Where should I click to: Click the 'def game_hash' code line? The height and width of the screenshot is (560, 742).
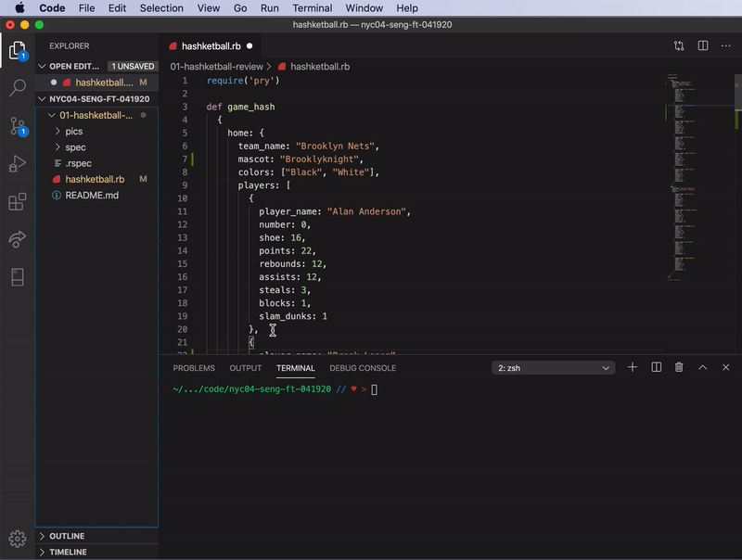coord(240,107)
